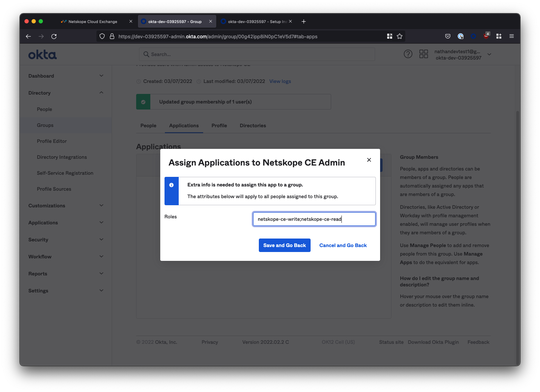540x392 pixels.
Task: Expand the Dashboard sidebar section
Action: pos(101,76)
